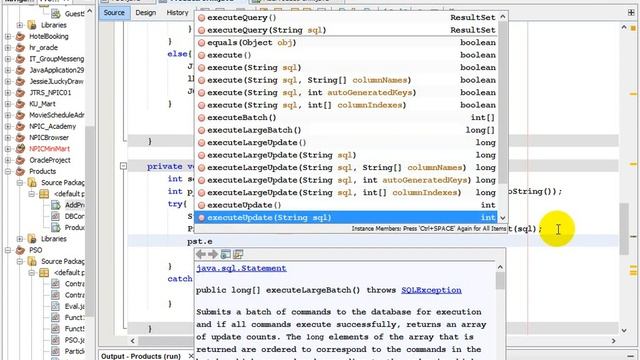Viewport: 640px width, 360px height.
Task: Click editor vertical scrollbar up arrow
Action: click(624, 27)
